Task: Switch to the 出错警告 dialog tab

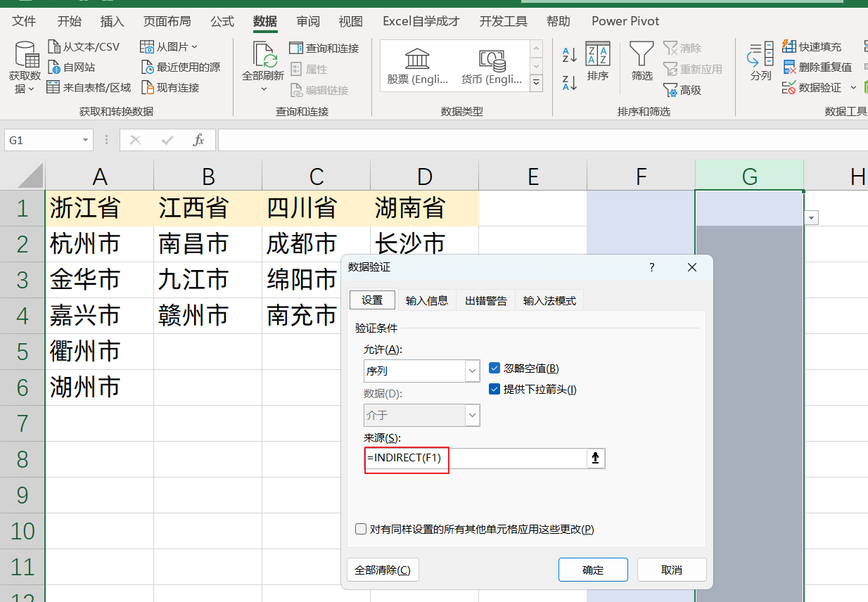Action: (486, 300)
